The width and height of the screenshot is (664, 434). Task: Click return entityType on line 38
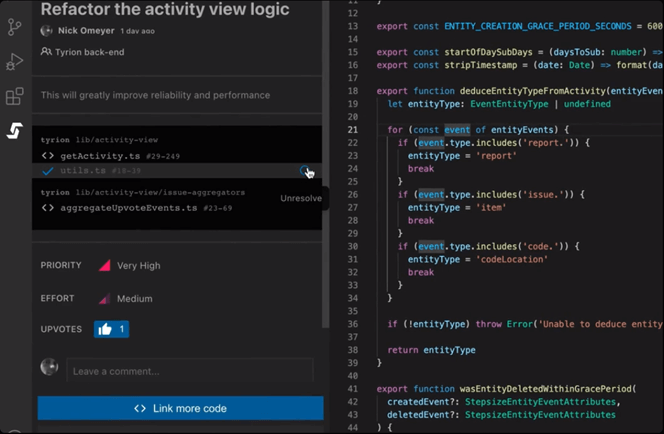point(432,350)
